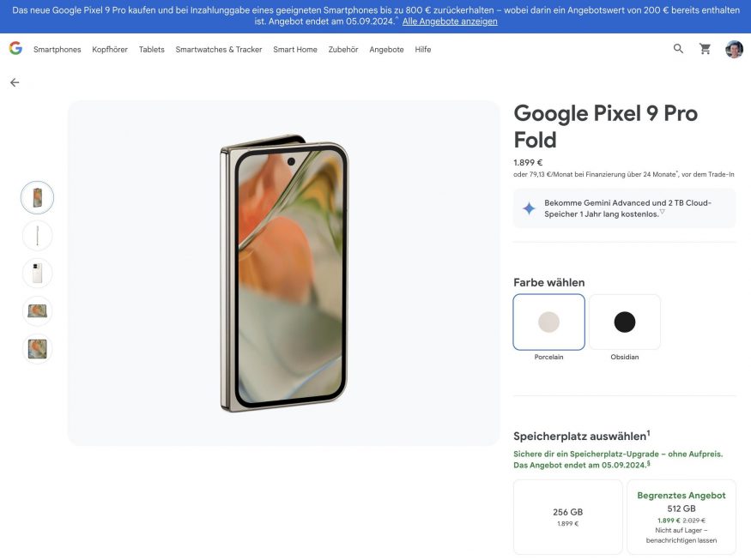Image resolution: width=751 pixels, height=560 pixels.
Task: Open the Smartphones menu
Action: click(x=58, y=50)
